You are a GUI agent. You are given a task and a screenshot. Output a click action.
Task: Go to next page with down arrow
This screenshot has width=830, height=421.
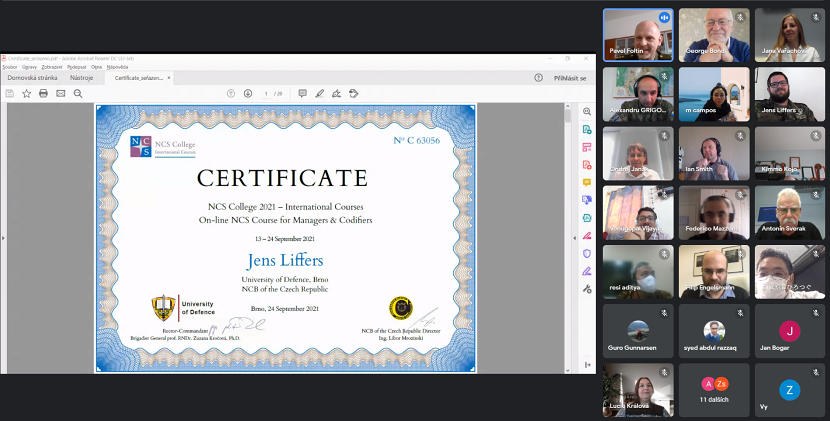click(248, 94)
